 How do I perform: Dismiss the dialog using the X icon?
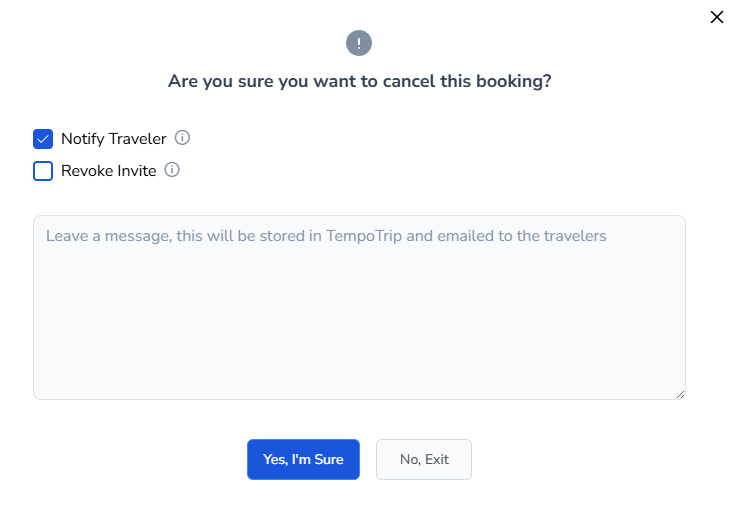pos(716,17)
